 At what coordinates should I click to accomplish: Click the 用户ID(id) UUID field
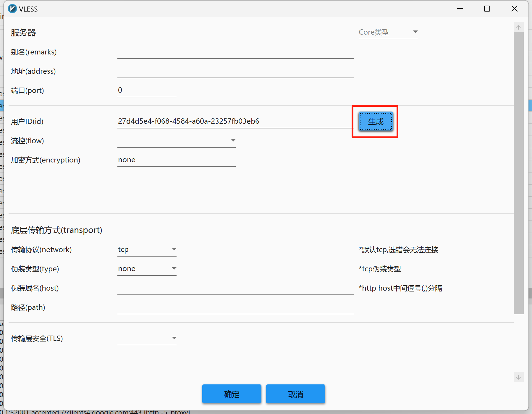[x=234, y=121]
